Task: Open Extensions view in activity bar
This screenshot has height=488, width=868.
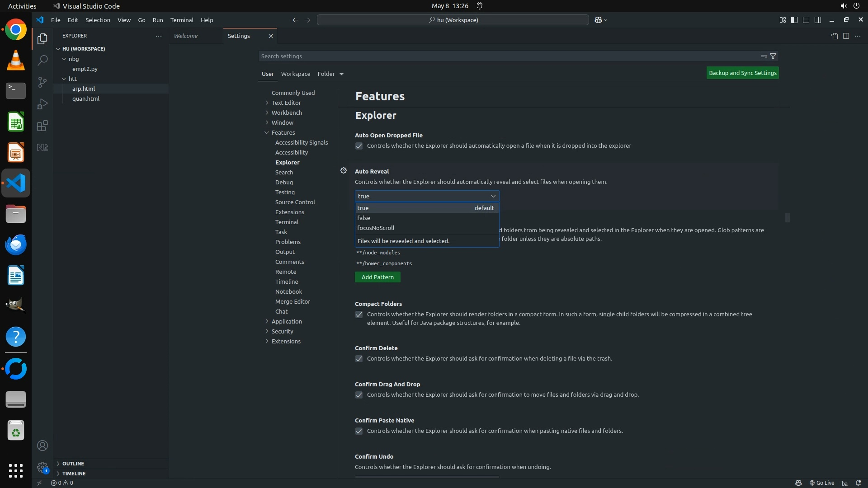Action: point(42,126)
